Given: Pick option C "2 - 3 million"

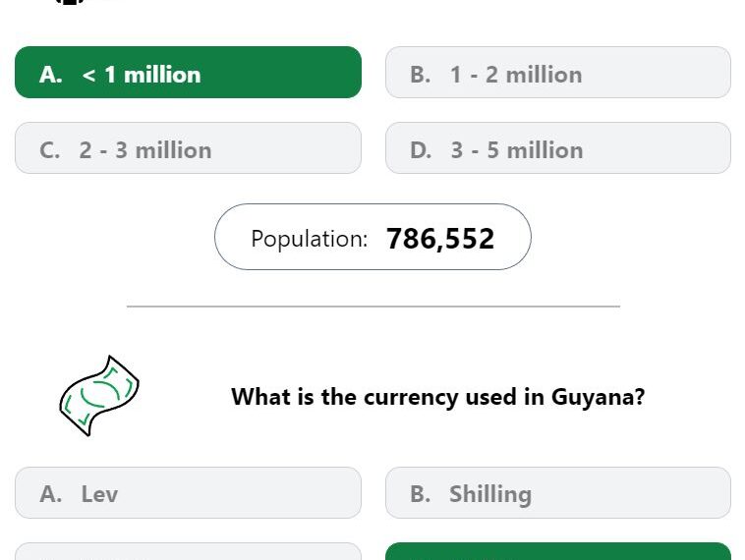Looking at the screenshot, I should (x=188, y=148).
